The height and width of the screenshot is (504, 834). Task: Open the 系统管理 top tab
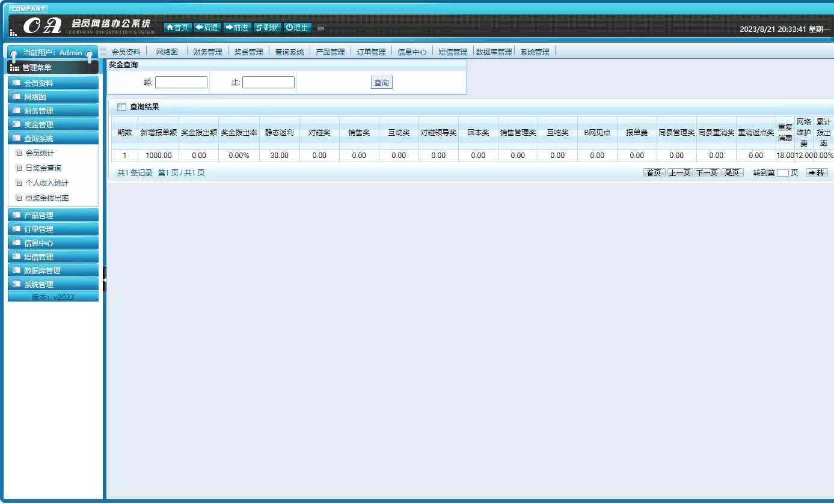[x=535, y=52]
